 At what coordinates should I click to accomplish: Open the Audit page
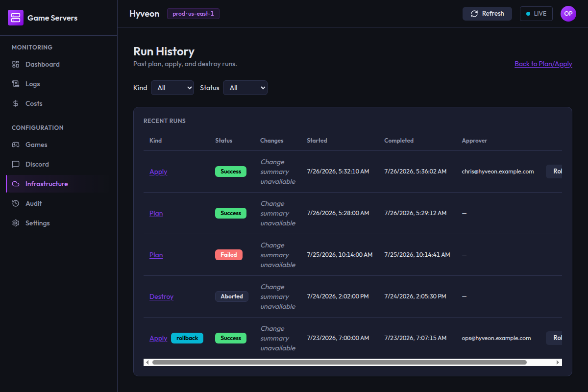(58, 203)
